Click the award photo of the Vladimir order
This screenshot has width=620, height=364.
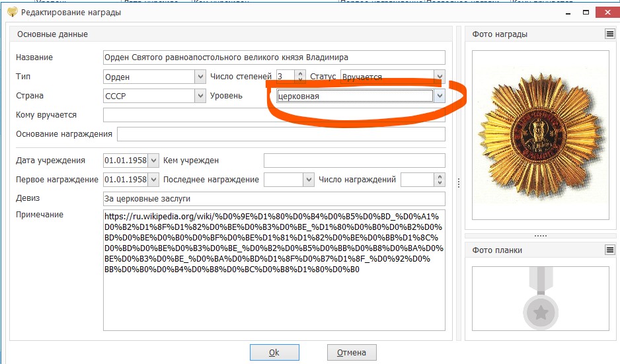(x=541, y=135)
